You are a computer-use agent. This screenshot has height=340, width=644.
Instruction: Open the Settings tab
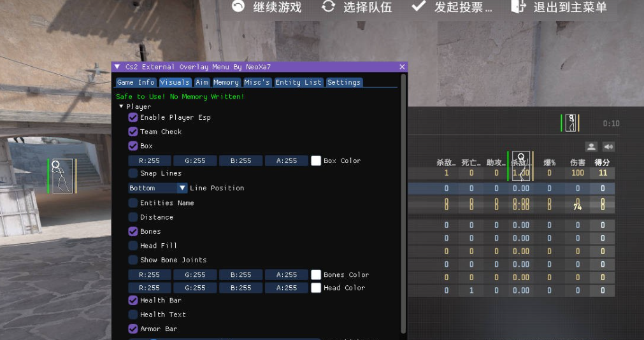(344, 82)
